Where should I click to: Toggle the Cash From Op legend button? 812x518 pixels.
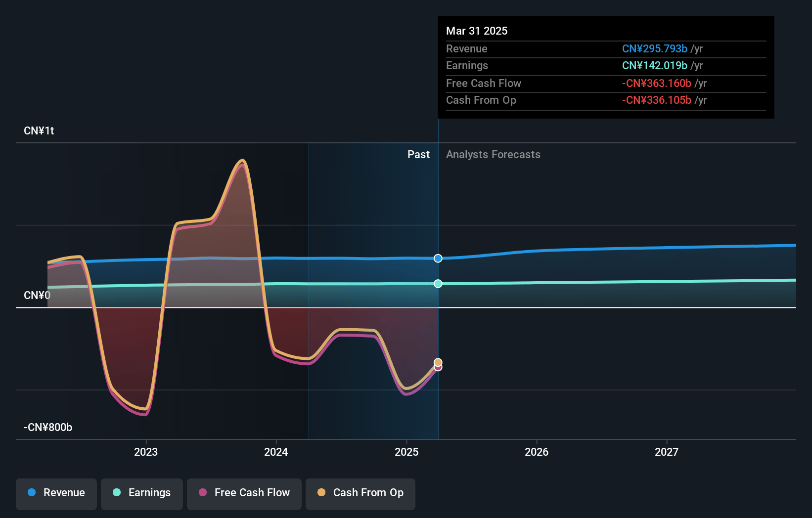click(x=361, y=494)
